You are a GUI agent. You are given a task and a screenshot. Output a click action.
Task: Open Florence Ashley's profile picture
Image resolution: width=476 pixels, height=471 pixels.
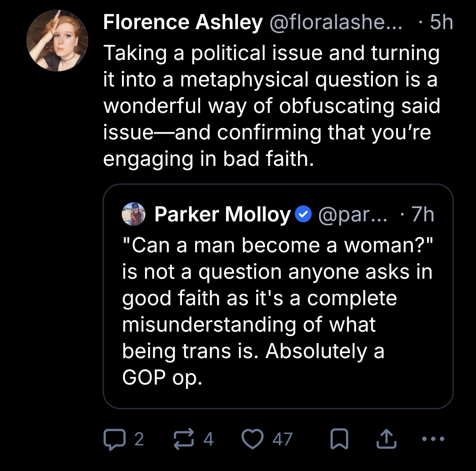[58, 40]
